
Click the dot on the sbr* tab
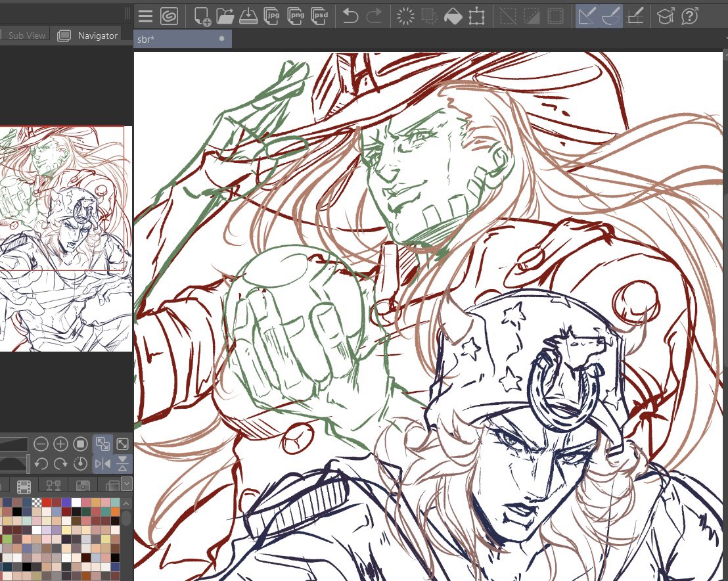click(x=222, y=39)
